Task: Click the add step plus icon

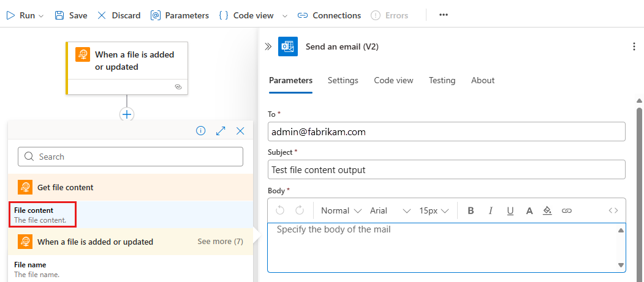Action: tap(127, 114)
